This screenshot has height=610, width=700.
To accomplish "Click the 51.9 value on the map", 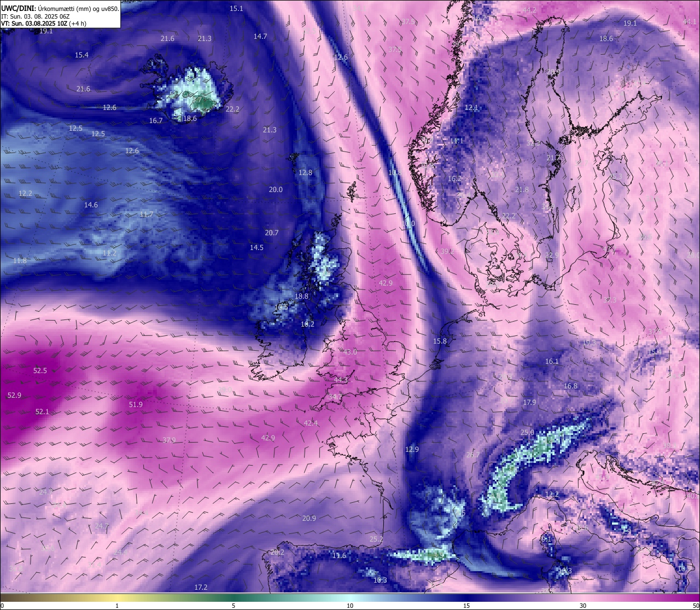I will 136,404.
